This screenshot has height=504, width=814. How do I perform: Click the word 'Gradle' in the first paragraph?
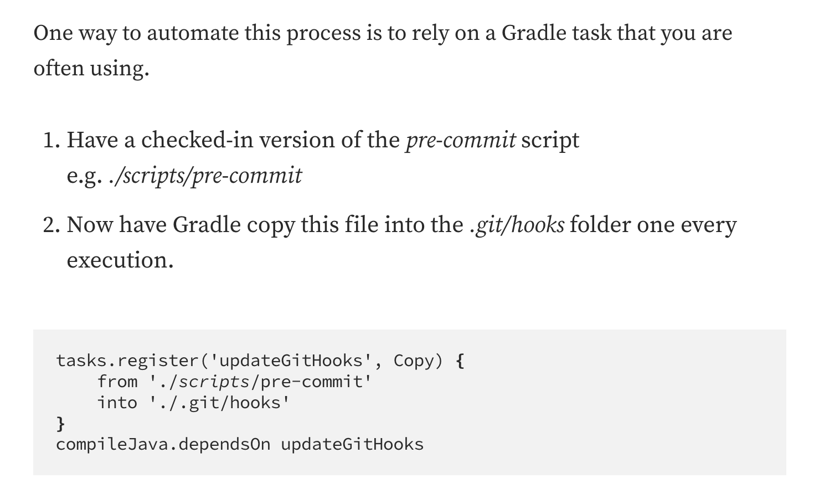(534, 33)
